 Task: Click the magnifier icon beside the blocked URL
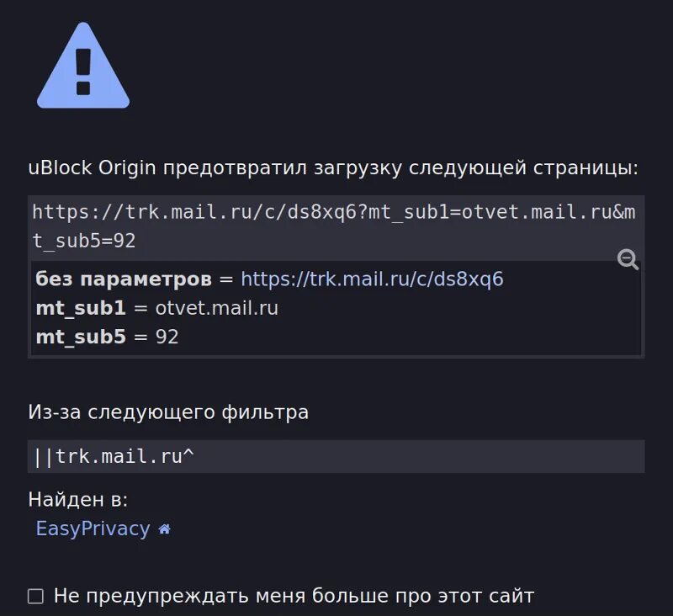click(628, 259)
